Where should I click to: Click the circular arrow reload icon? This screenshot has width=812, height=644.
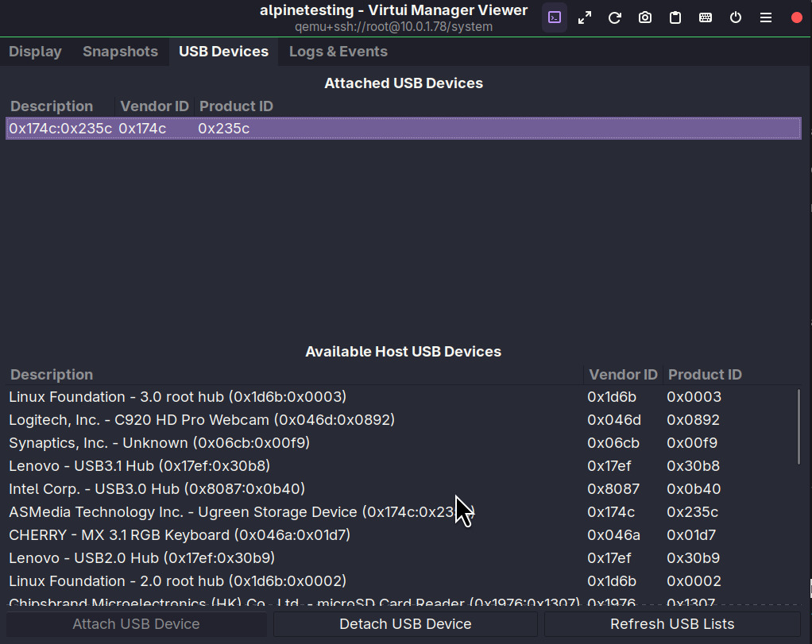pyautogui.click(x=615, y=17)
